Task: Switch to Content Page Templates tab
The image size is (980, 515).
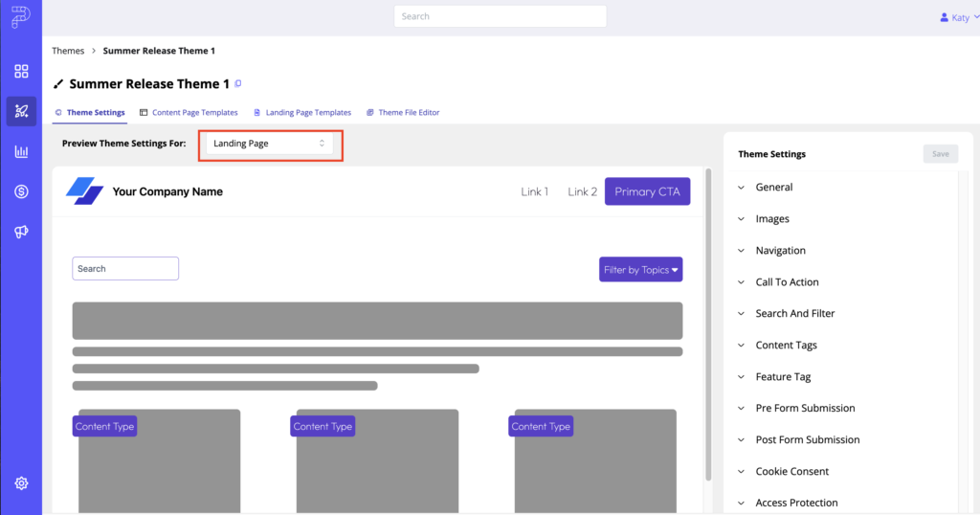Action: pyautogui.click(x=189, y=113)
